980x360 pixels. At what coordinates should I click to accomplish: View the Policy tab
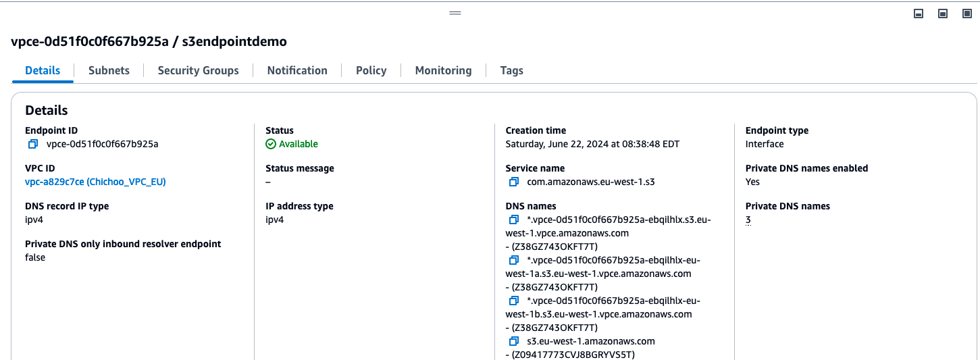pyautogui.click(x=371, y=70)
